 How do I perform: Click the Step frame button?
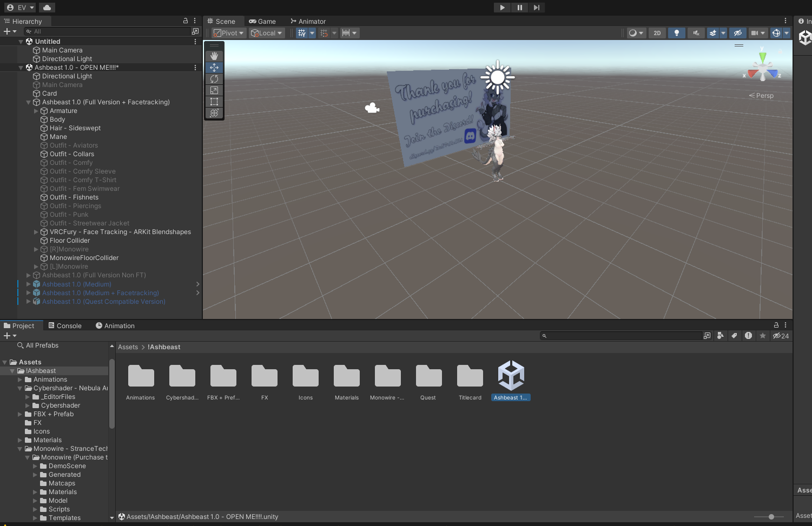pos(536,8)
